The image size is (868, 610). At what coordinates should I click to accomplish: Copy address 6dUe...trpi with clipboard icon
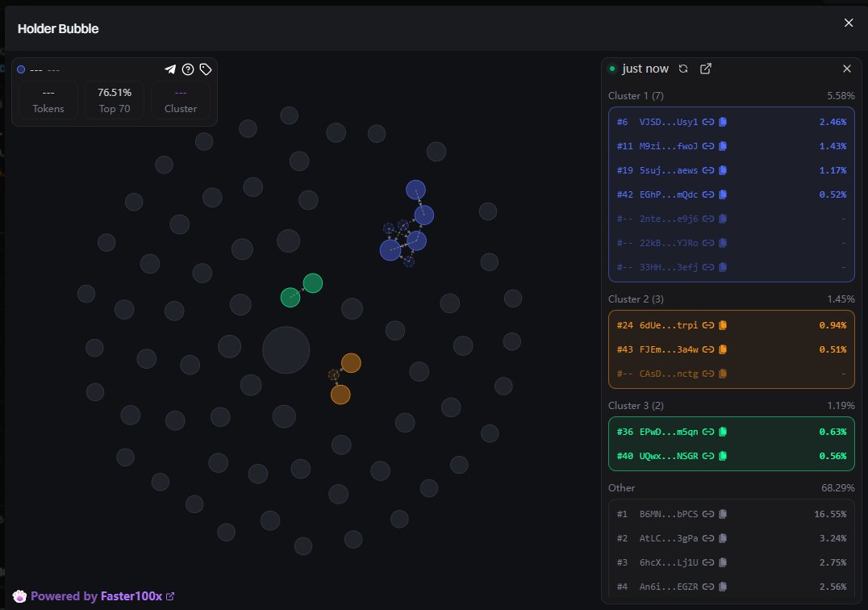coord(723,326)
